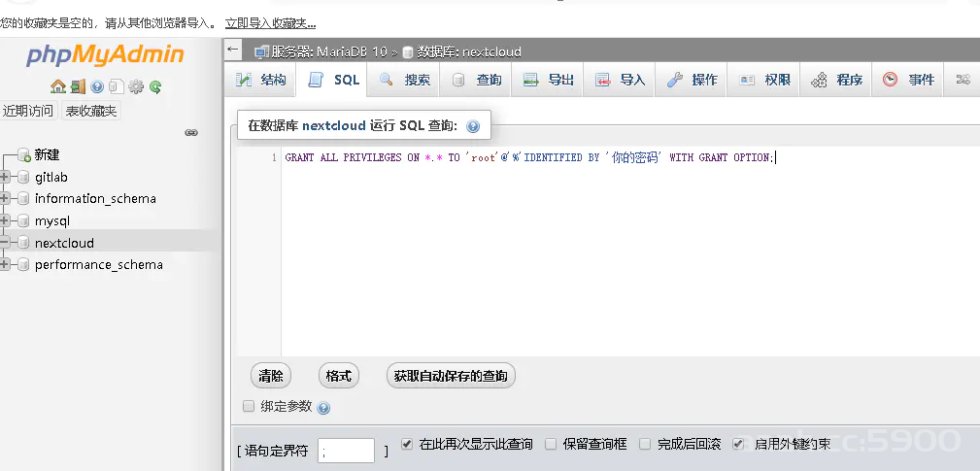
Task: Click the link chain icon in sidebar
Action: click(192, 132)
